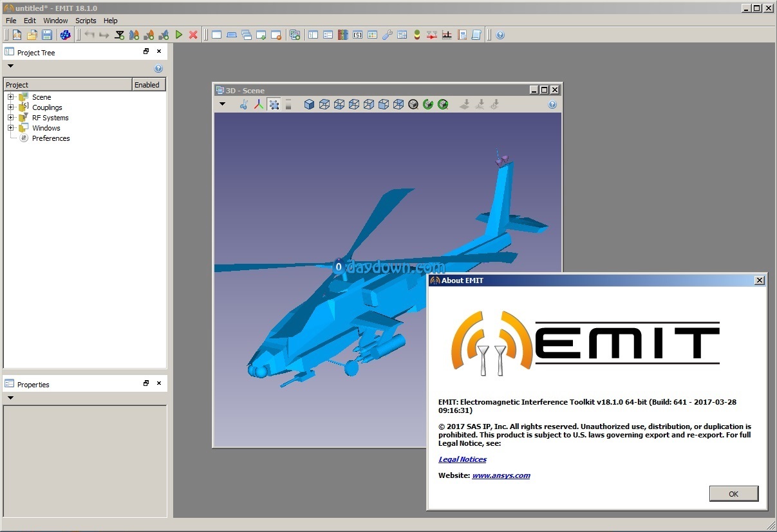This screenshot has width=777, height=532.
Task: Click the wrench icon in the main toolbar
Action: [x=387, y=35]
